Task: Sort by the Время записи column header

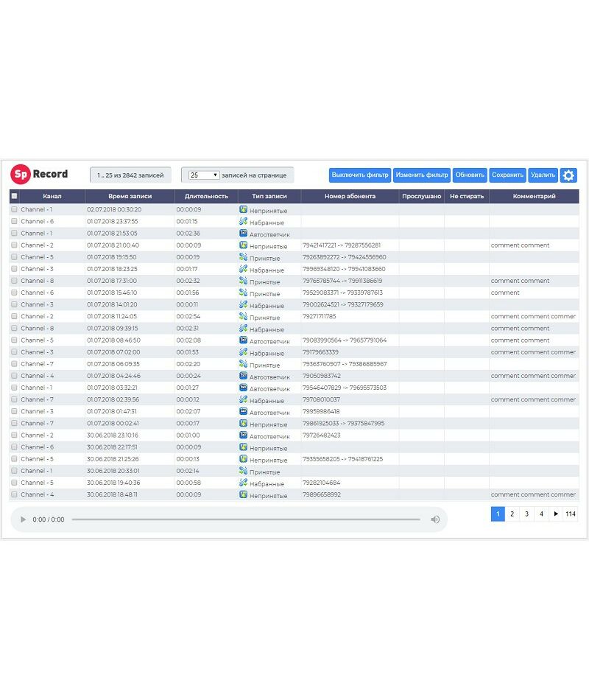Action: pos(130,197)
